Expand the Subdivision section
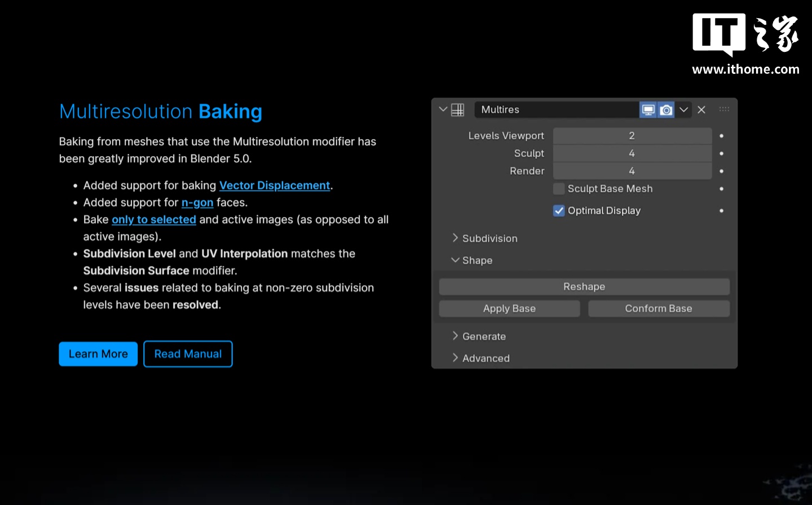 (455, 238)
